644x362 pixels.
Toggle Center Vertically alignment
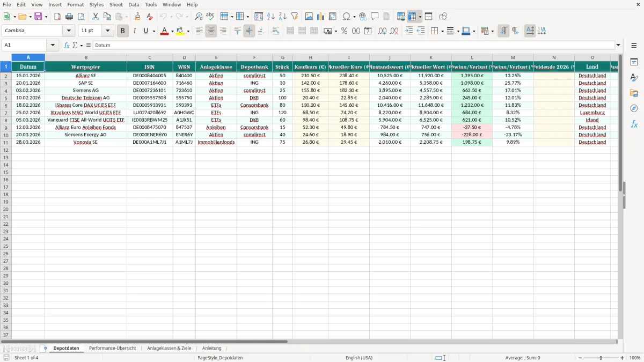click(x=249, y=31)
